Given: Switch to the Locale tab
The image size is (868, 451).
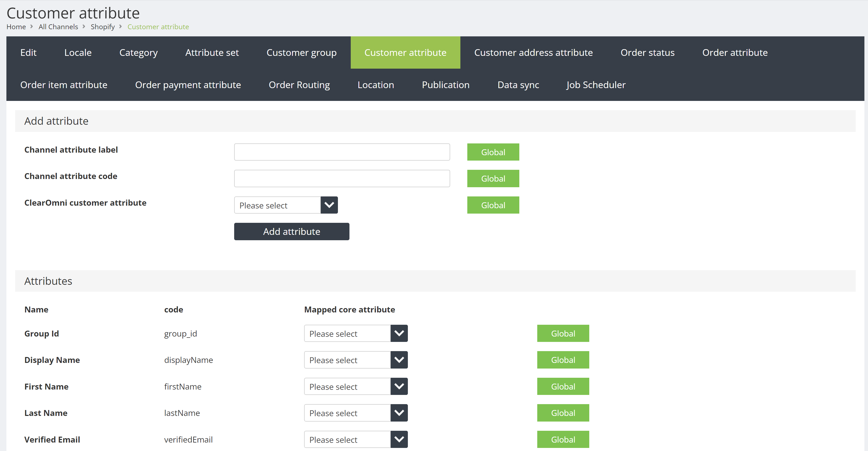Looking at the screenshot, I should (x=78, y=53).
